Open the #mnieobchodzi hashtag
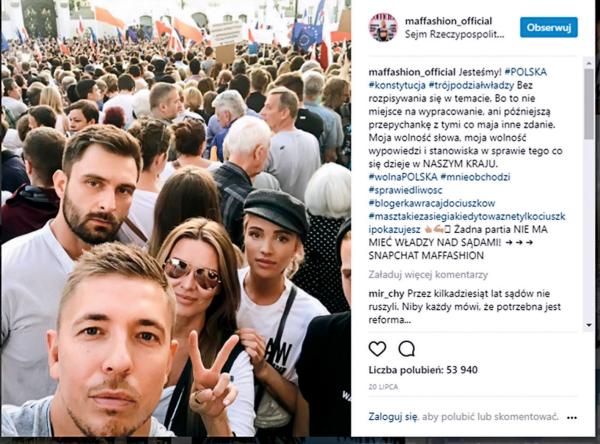Screen dimensions: 600x444 pos(475,177)
